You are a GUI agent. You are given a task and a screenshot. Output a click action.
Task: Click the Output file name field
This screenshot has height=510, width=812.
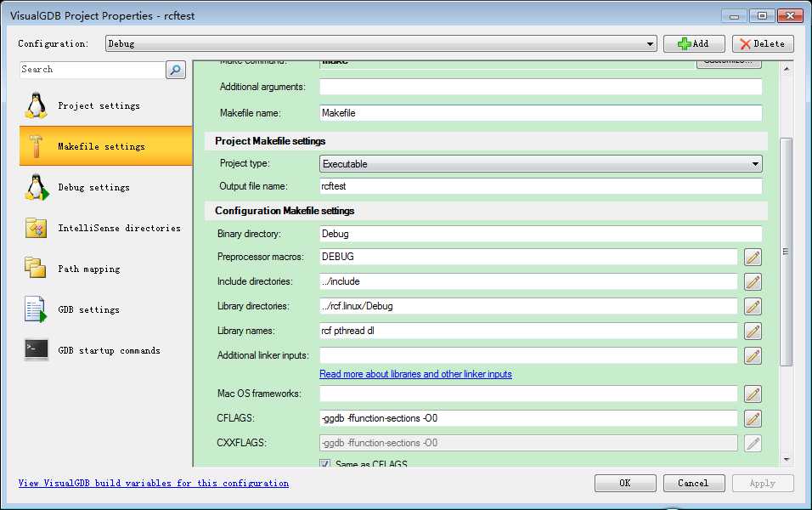click(x=541, y=186)
